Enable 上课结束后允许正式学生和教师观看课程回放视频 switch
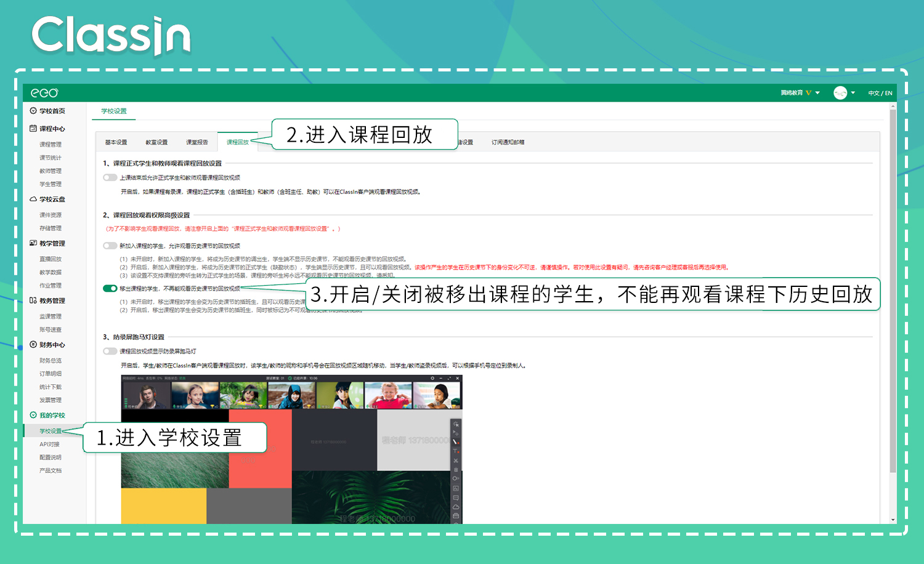Viewport: 924px width, 564px height. tap(110, 177)
